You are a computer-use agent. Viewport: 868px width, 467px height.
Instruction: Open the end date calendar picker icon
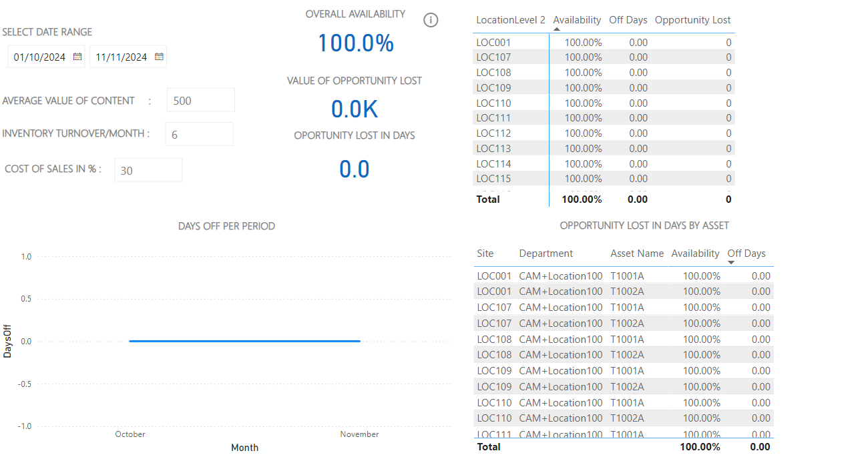click(159, 57)
